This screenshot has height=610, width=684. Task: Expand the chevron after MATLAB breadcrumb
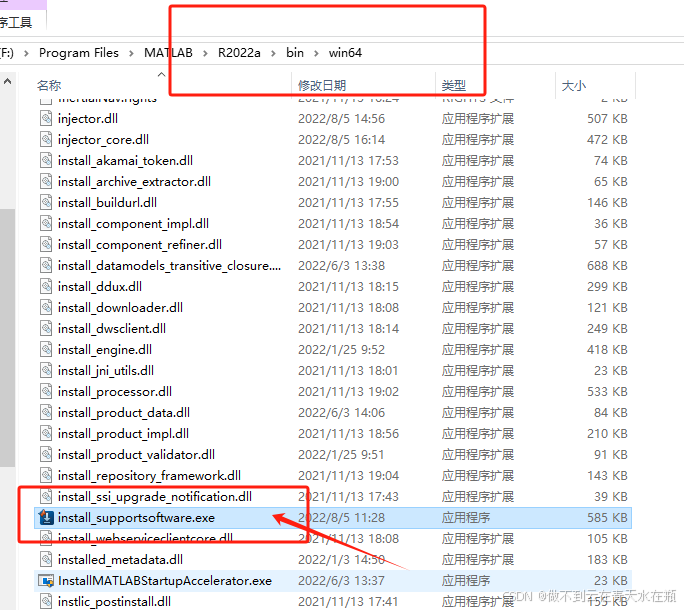205,53
